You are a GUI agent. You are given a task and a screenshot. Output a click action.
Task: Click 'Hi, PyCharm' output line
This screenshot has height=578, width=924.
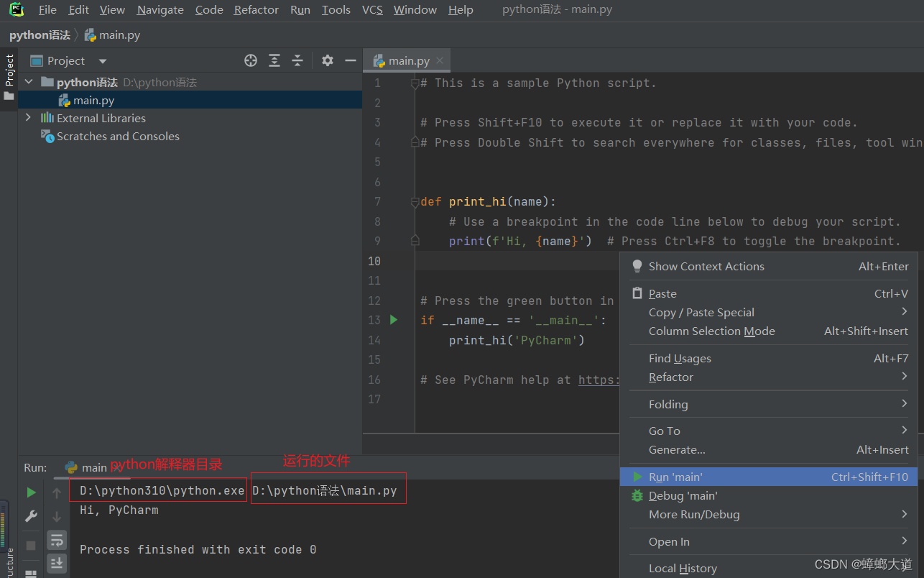(119, 510)
